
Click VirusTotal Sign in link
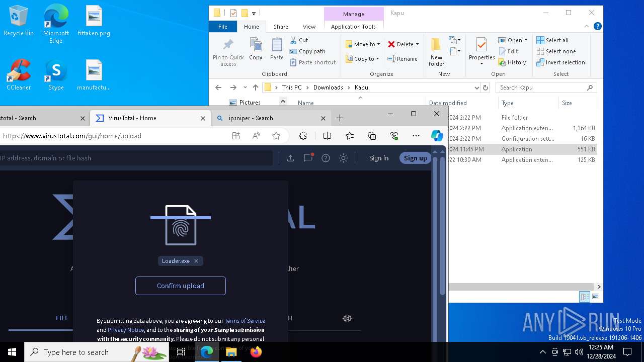click(379, 158)
